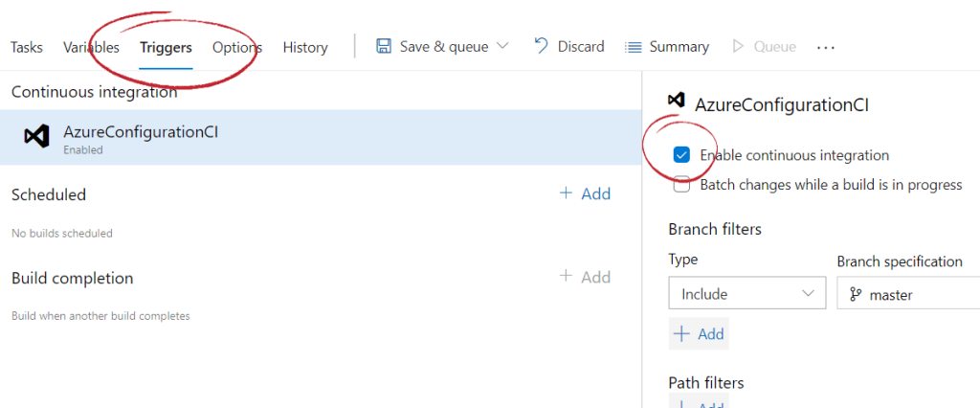Disable the Enable continuous integration checkbox
This screenshot has height=408, width=980.
pos(681,155)
